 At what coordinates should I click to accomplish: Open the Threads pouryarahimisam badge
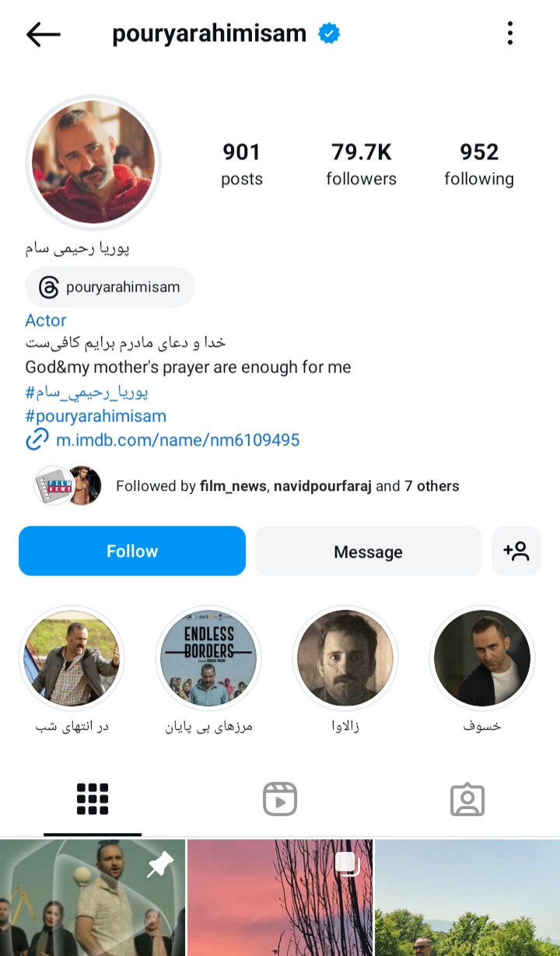[110, 287]
